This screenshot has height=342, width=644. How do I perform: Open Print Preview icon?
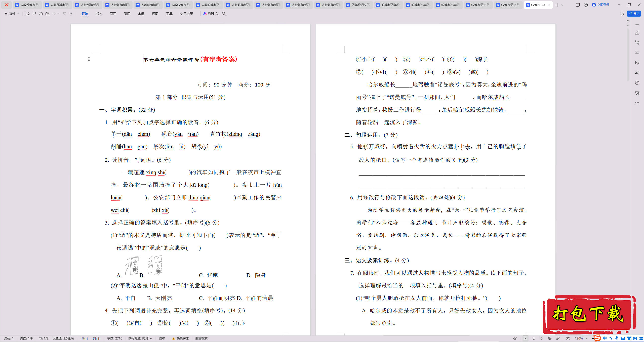47,14
